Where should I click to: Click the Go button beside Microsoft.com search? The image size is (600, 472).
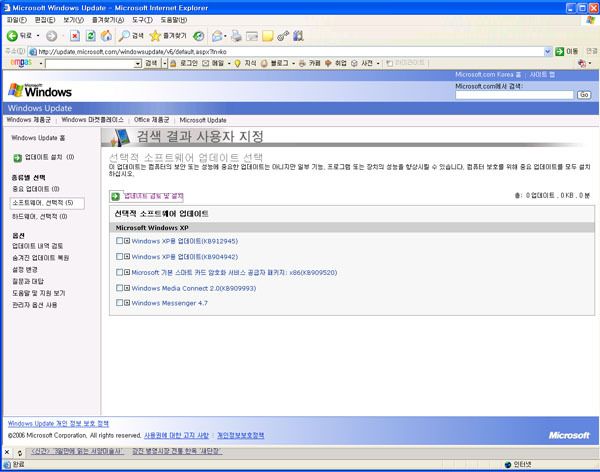[x=584, y=95]
